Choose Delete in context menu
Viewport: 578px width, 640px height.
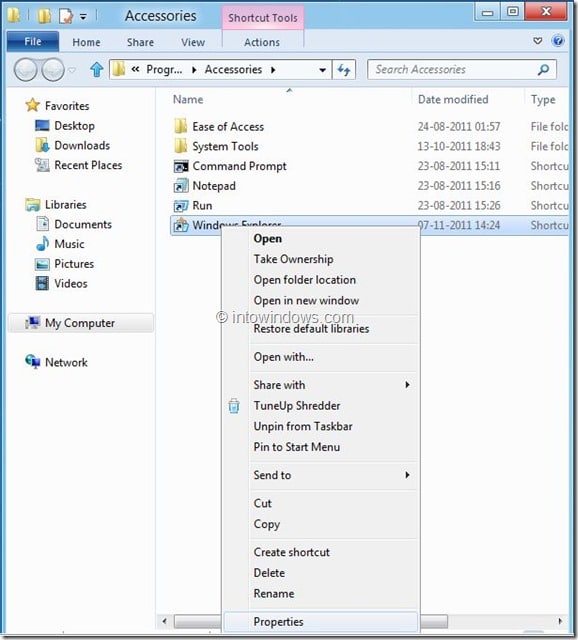[x=269, y=573]
